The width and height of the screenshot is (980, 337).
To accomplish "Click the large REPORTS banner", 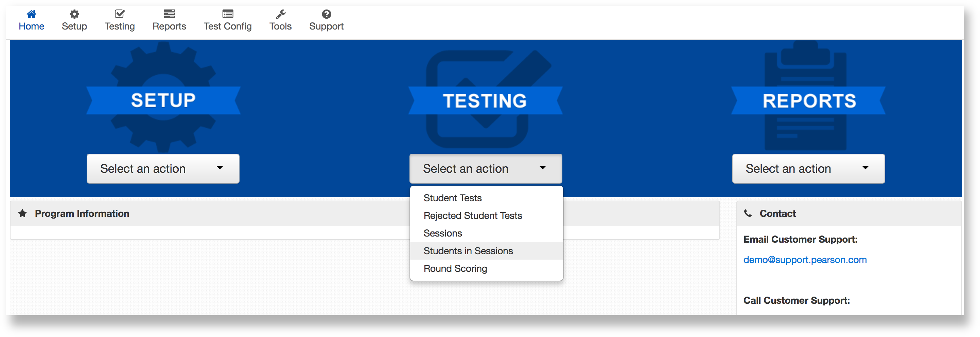I will (x=809, y=101).
